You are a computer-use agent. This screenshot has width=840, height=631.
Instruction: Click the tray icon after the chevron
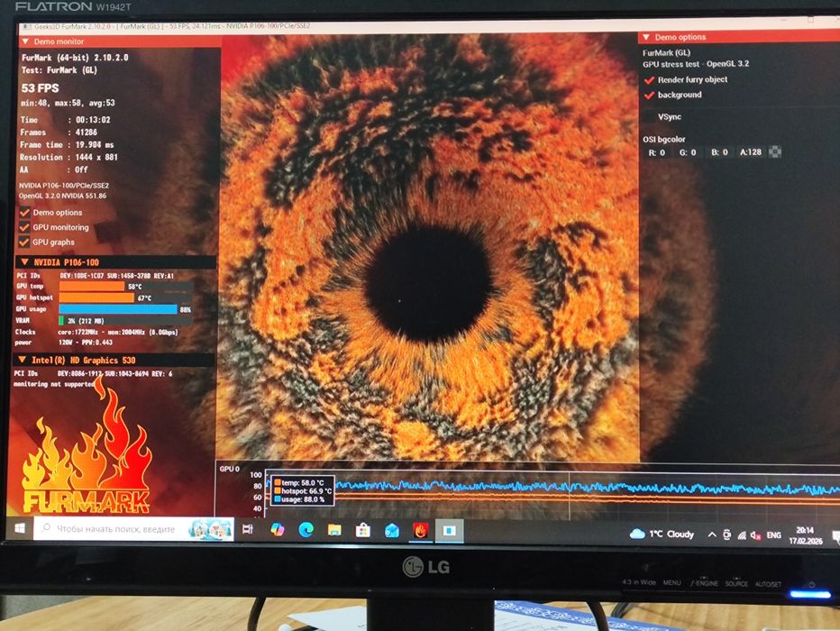(727, 534)
